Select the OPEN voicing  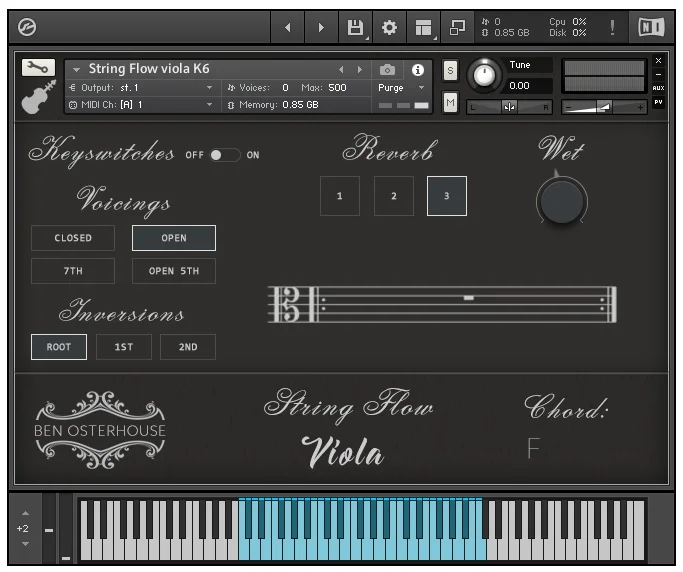click(x=174, y=238)
